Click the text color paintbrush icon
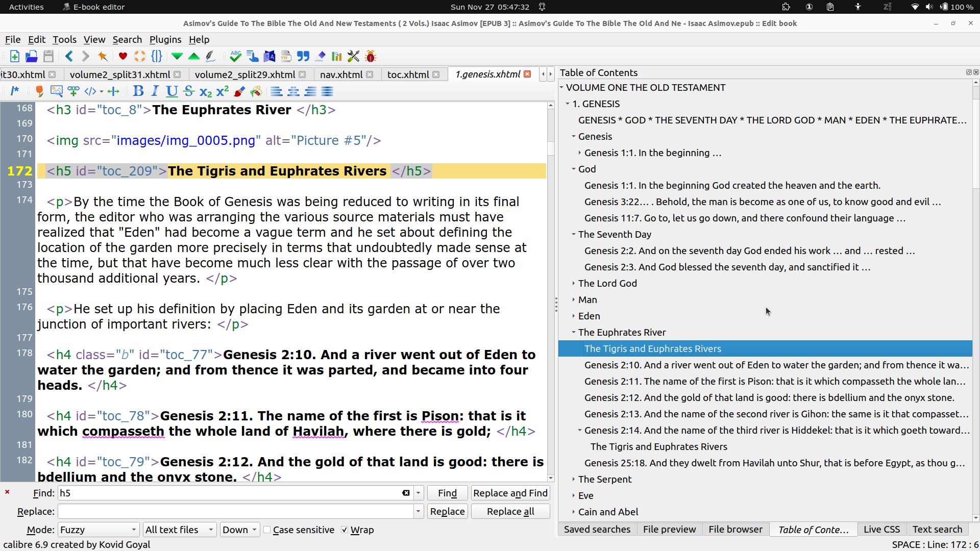 pyautogui.click(x=239, y=91)
